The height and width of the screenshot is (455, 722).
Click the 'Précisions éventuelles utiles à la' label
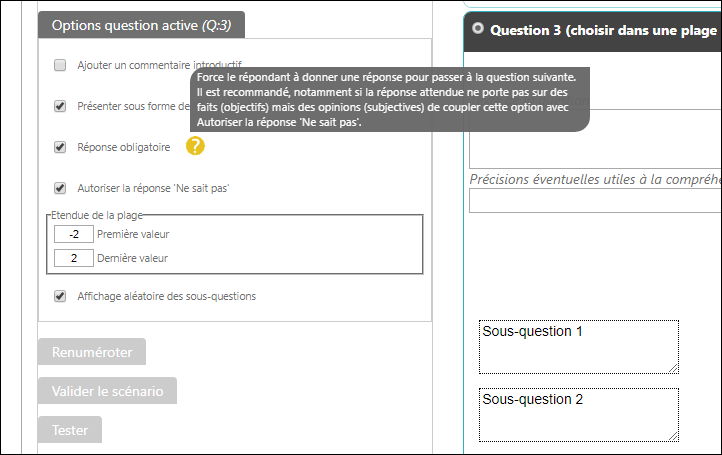click(595, 179)
